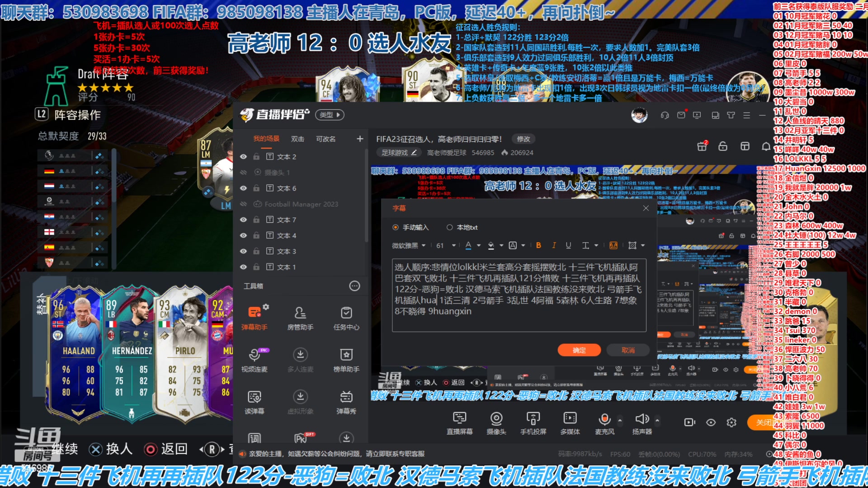Image resolution: width=868 pixels, height=488 pixels.
Task: Open the 虚拟形象 virtual avatar tool
Action: coord(300,402)
